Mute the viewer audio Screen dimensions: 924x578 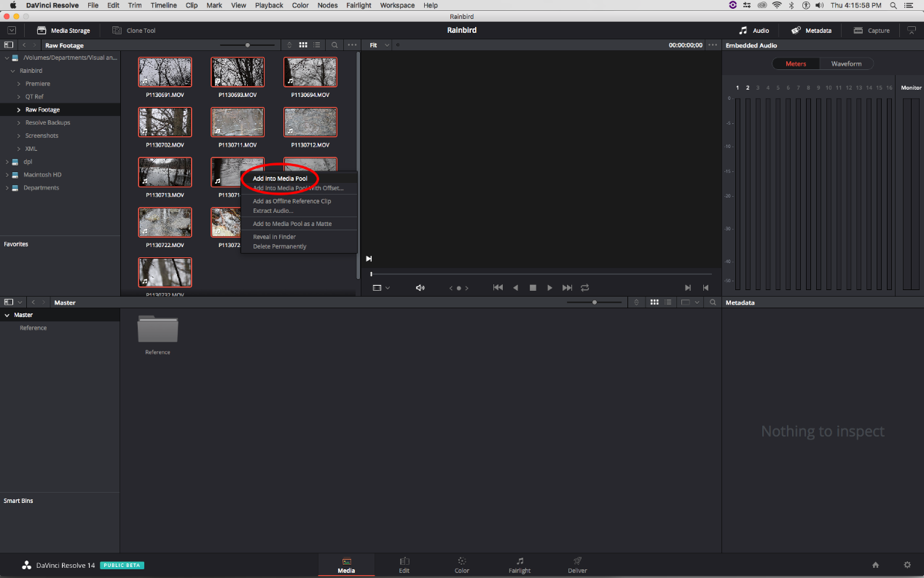coord(420,287)
